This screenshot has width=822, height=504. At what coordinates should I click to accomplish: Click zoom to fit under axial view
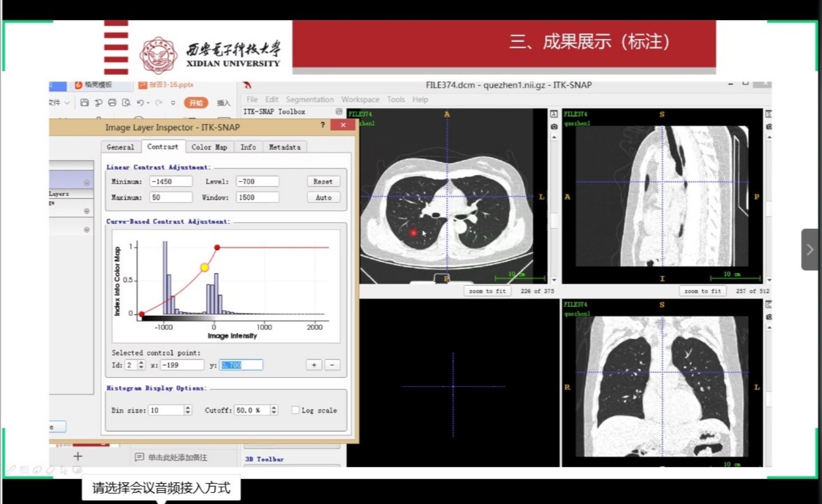click(487, 291)
